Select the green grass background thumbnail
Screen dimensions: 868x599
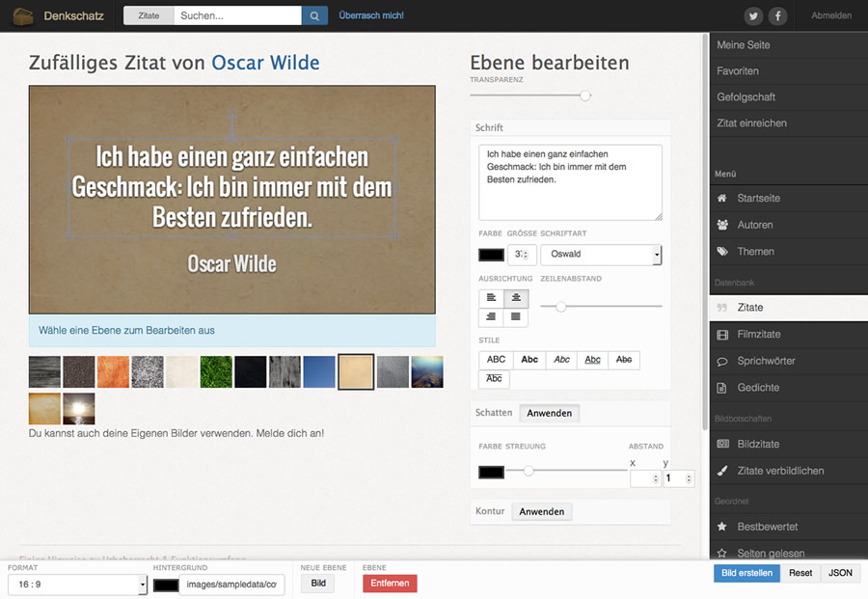tap(215, 371)
